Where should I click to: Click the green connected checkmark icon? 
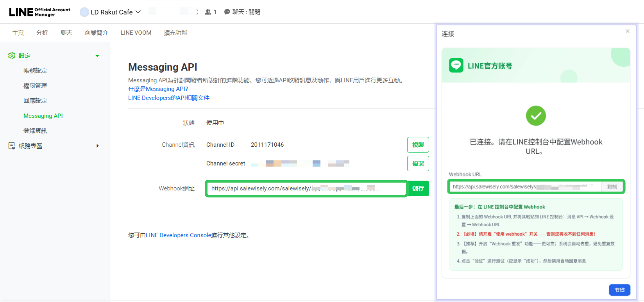[536, 116]
